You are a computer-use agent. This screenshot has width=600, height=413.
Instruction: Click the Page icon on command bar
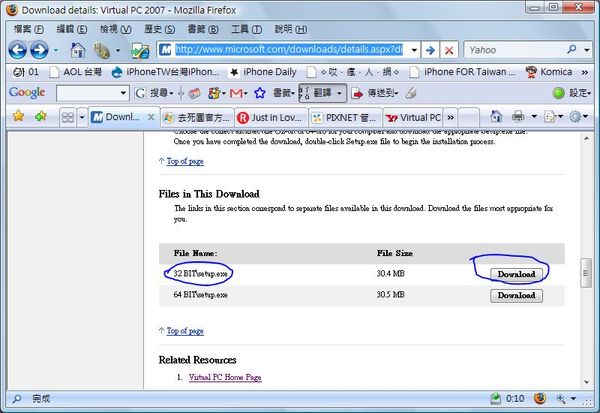549,117
